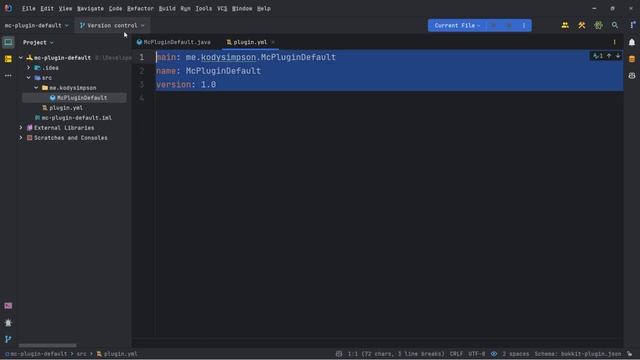Click the 1:1 caret position widget

tap(396, 354)
